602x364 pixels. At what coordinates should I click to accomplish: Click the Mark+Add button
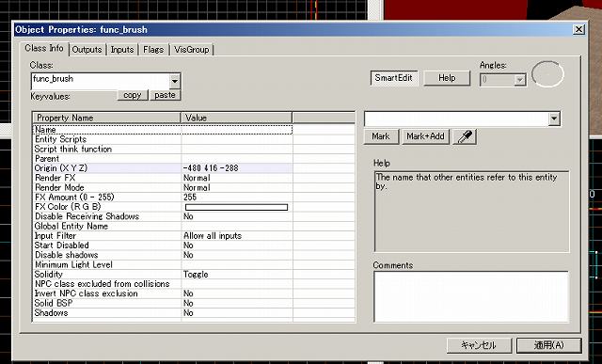(x=425, y=136)
